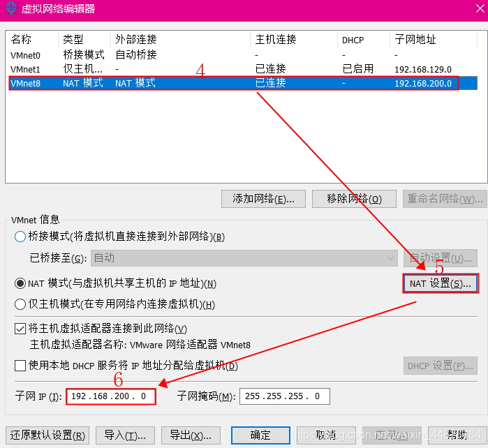The height and width of the screenshot is (448, 488).
Task: Click 重命名网络(W)... button
Action: click(445, 199)
